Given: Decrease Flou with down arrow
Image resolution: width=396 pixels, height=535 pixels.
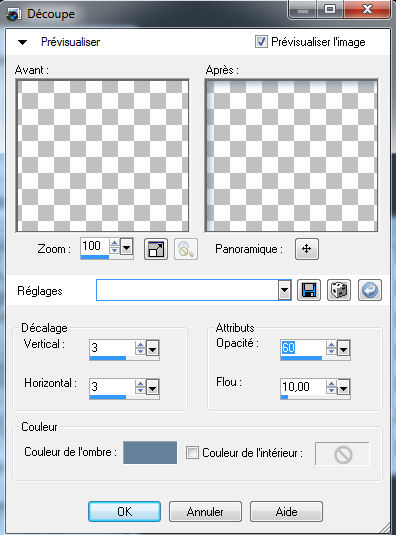Looking at the screenshot, I should (x=331, y=391).
